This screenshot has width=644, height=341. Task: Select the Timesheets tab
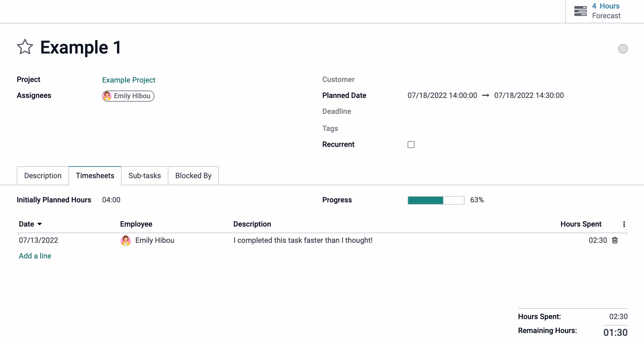point(95,176)
